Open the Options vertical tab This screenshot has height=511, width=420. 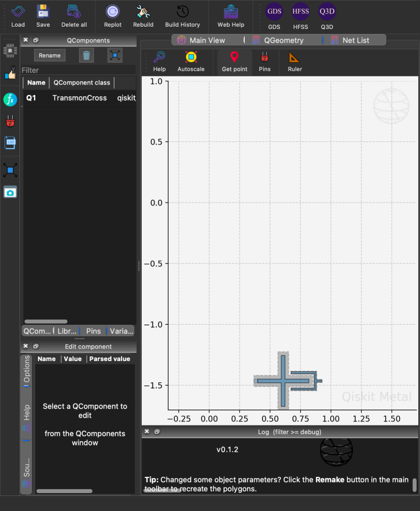coord(26,370)
